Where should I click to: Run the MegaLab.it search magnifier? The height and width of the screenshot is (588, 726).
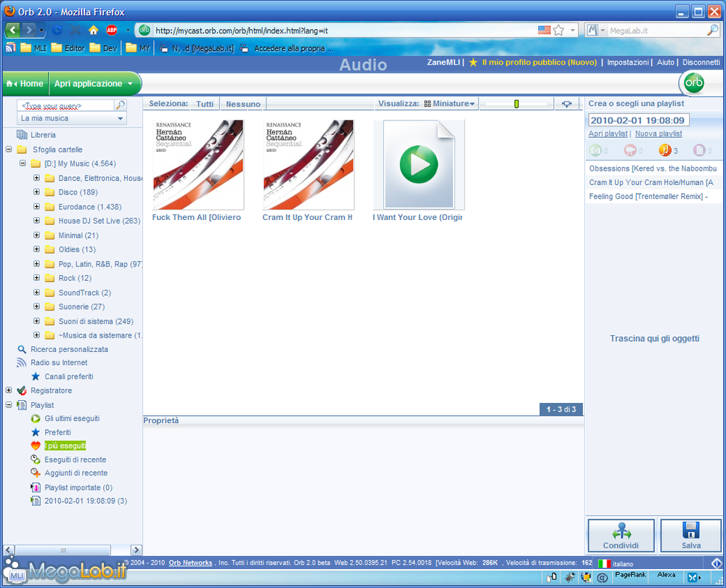713,30
